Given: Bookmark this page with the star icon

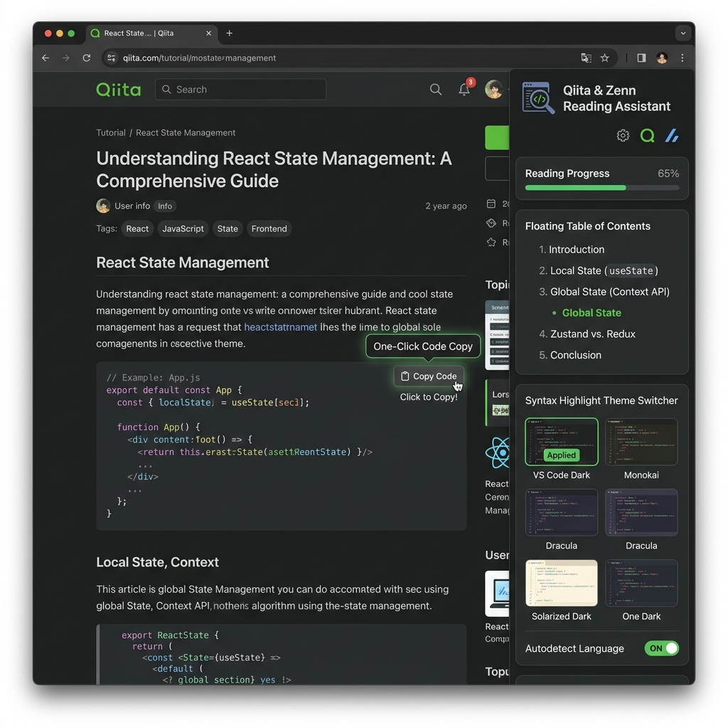Looking at the screenshot, I should (x=604, y=58).
